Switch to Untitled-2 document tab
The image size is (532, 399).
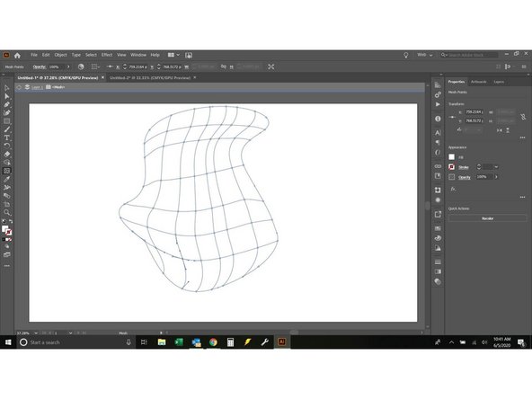coord(149,78)
